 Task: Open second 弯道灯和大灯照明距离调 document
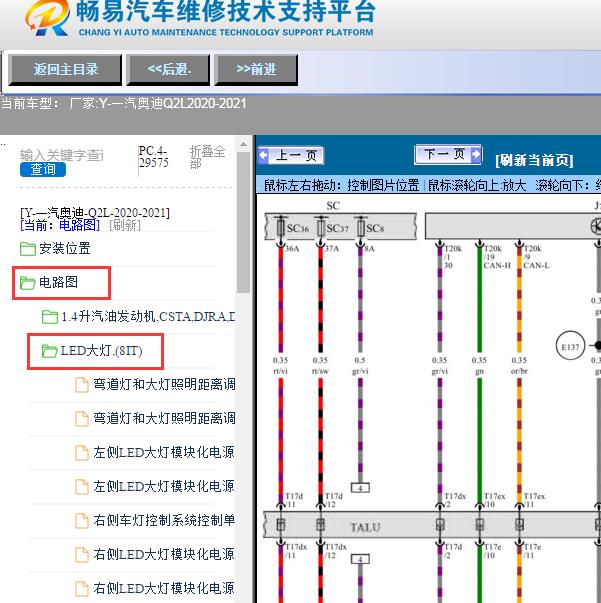click(x=164, y=418)
